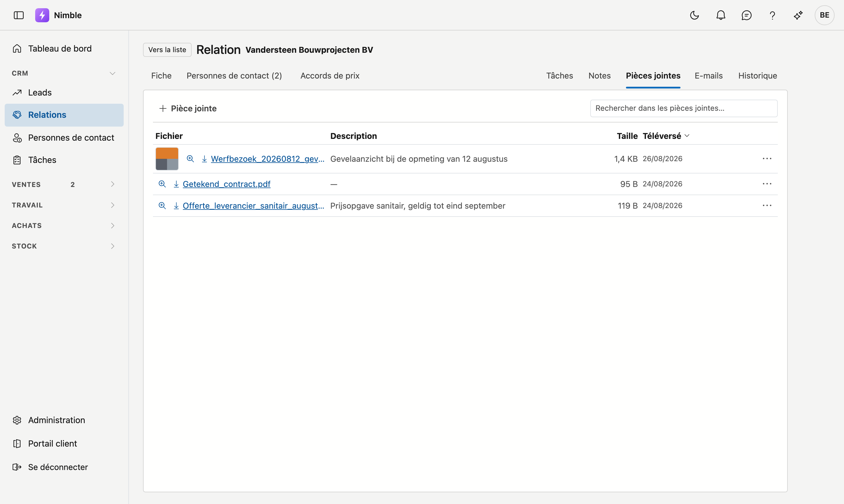The width and height of the screenshot is (844, 504).
Task: Open help question mark icon
Action: coord(772,15)
